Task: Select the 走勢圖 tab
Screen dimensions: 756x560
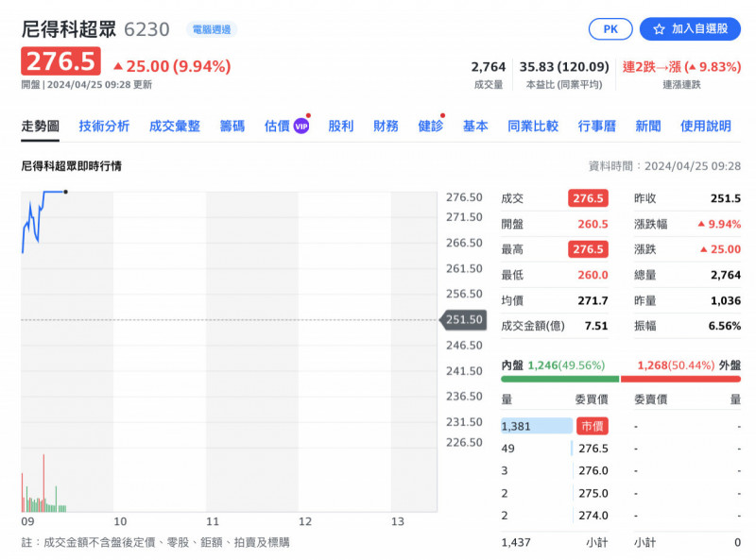Action: [x=40, y=127]
